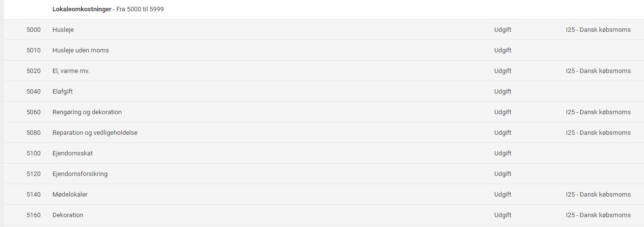Click the Udgift type for account 5020
The width and height of the screenshot is (644, 227).
(503, 71)
